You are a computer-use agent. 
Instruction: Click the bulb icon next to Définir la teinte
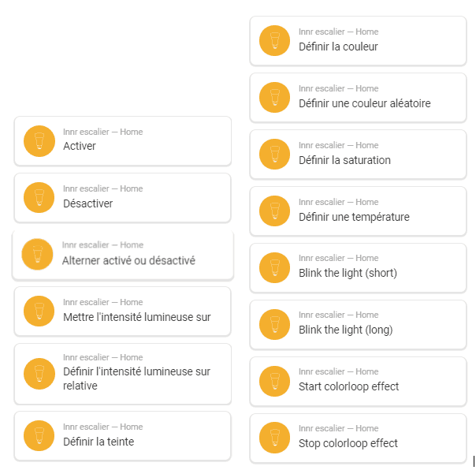39,435
